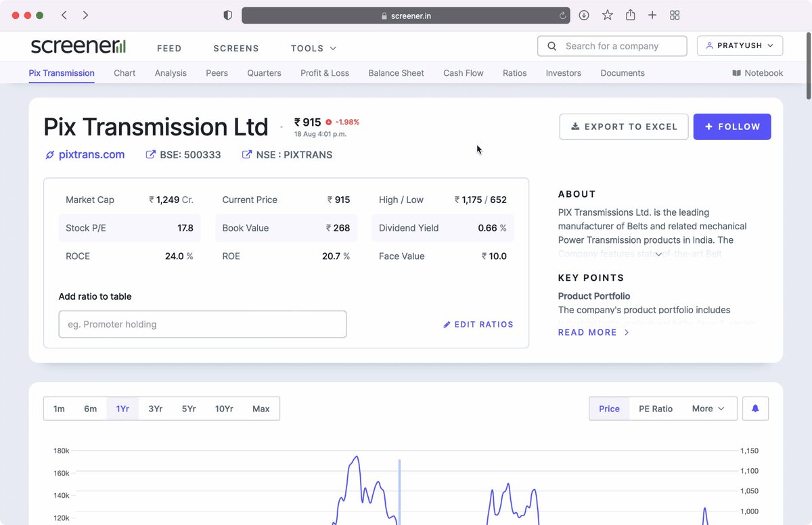
Task: Click the Safari back arrow
Action: 64,15
